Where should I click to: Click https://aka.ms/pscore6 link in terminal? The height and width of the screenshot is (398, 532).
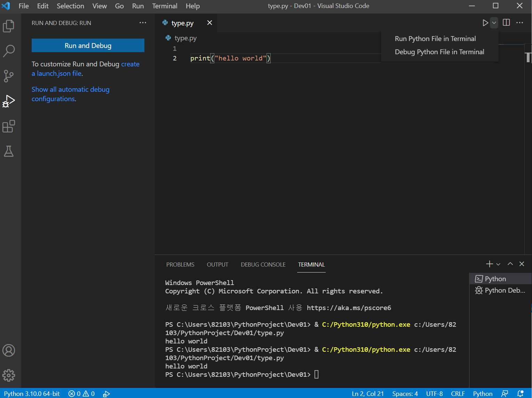coord(349,308)
